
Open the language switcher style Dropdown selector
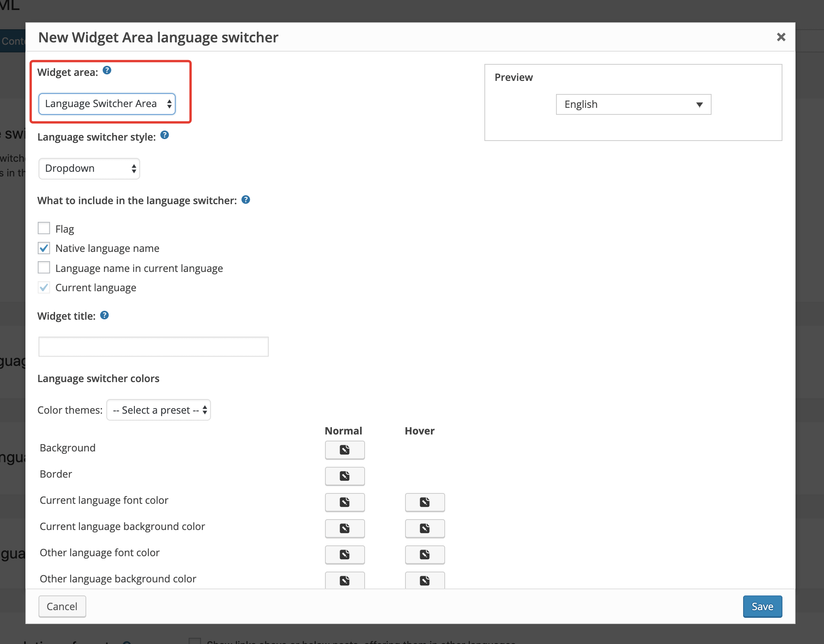(89, 168)
